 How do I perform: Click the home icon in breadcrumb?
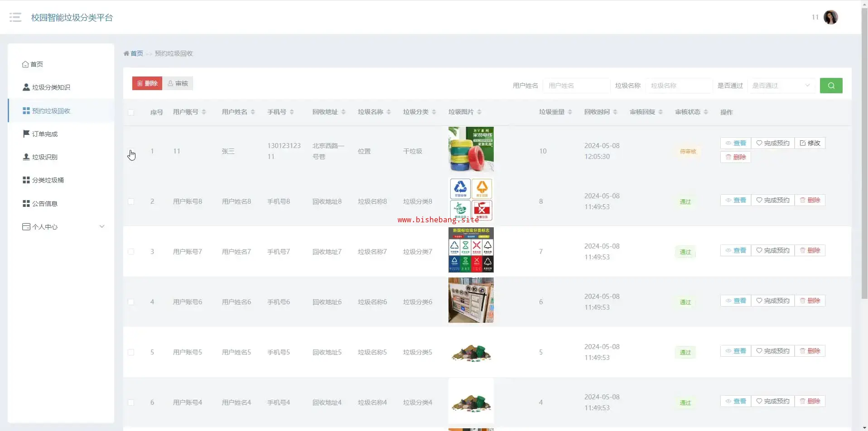tap(126, 53)
